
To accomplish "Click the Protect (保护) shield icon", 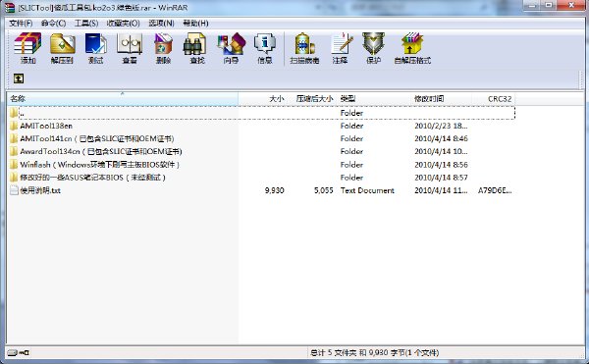I will click(x=373, y=48).
